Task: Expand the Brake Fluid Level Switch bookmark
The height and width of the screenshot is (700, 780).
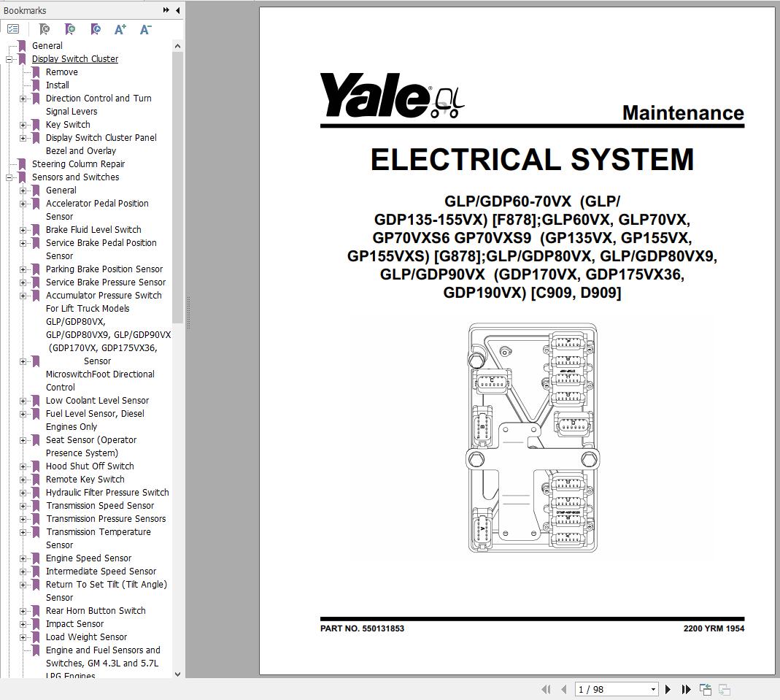Action: point(23,230)
